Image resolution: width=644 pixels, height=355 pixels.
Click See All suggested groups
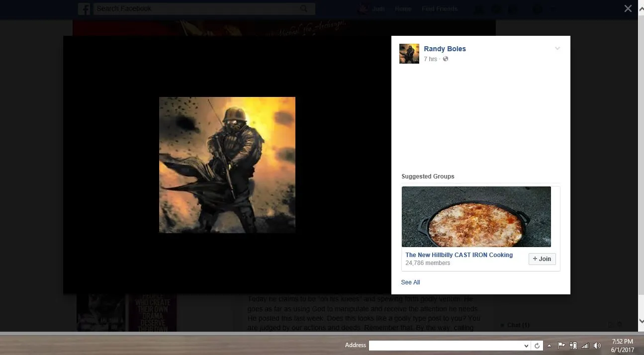click(x=410, y=282)
